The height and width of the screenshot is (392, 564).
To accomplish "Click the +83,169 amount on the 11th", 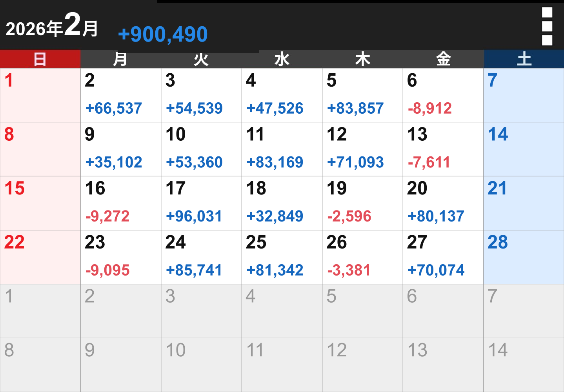I will click(x=275, y=162).
